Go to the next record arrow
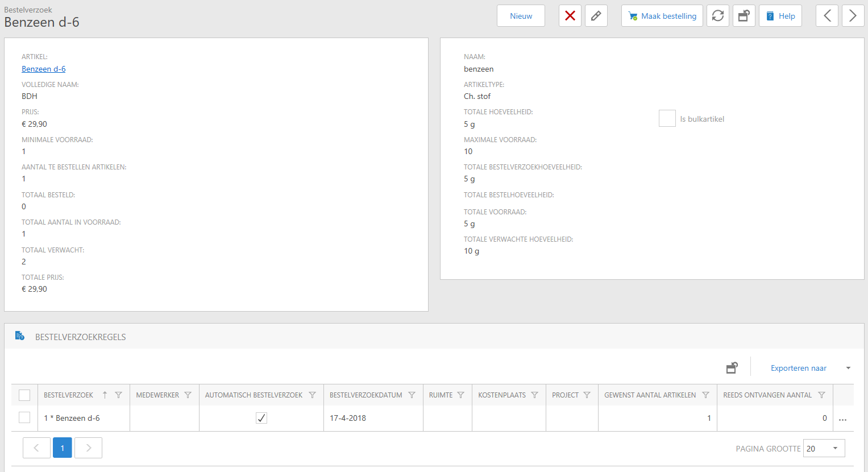Screen dimensions: 868x472 853,16
